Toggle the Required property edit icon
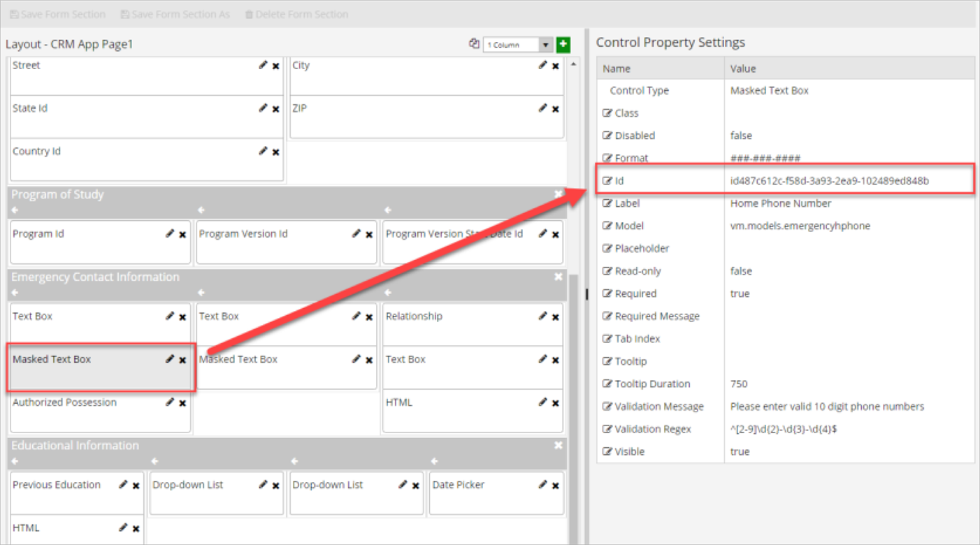 coord(607,293)
